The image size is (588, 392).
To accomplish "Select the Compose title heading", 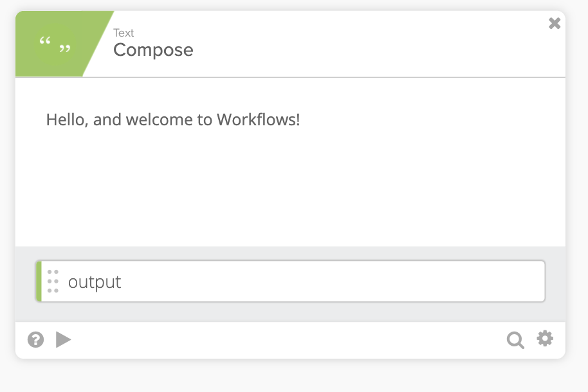I will pos(153,50).
